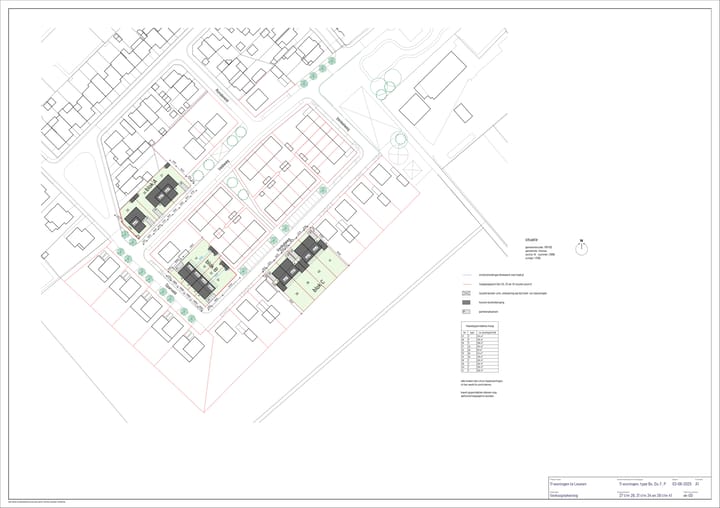Click the second line sample in the legend
The image size is (720, 508).
(x=467, y=283)
